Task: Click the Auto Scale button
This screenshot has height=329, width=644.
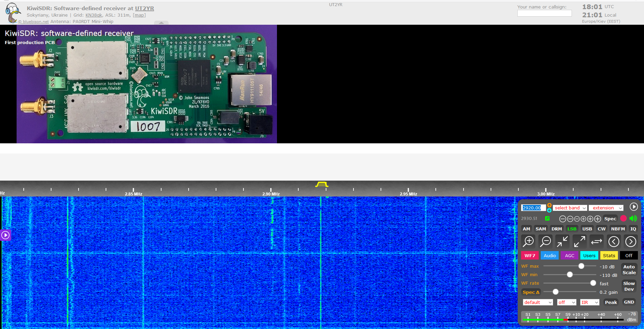Action: point(629,270)
